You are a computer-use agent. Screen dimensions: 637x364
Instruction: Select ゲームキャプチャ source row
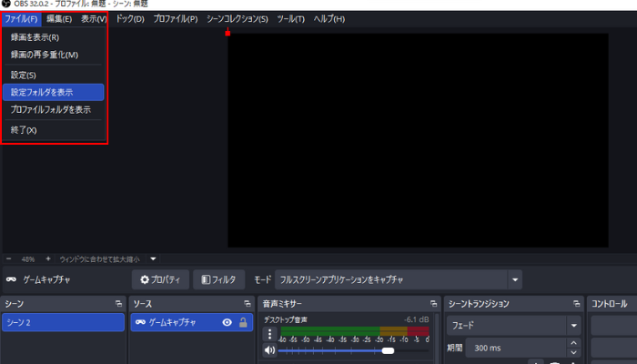(192, 322)
